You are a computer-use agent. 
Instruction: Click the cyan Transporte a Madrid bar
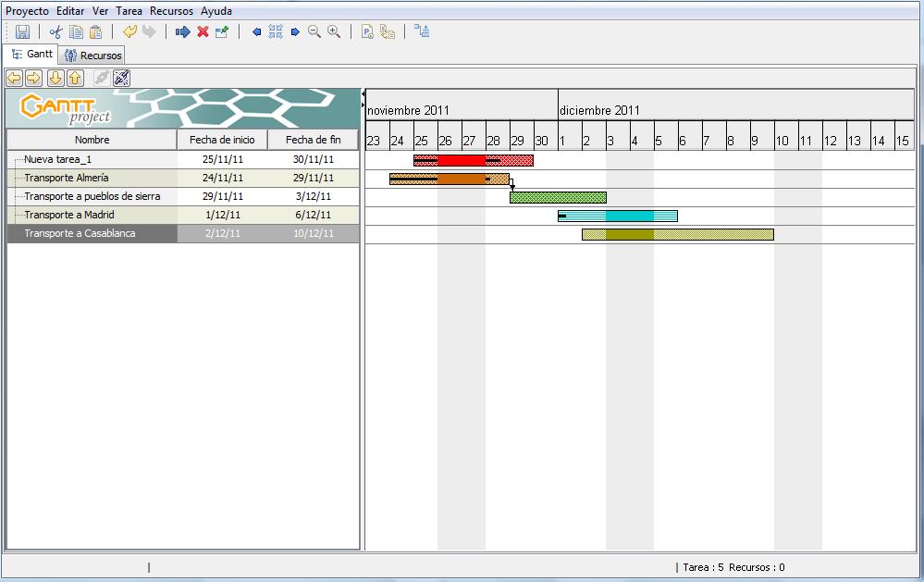618,216
